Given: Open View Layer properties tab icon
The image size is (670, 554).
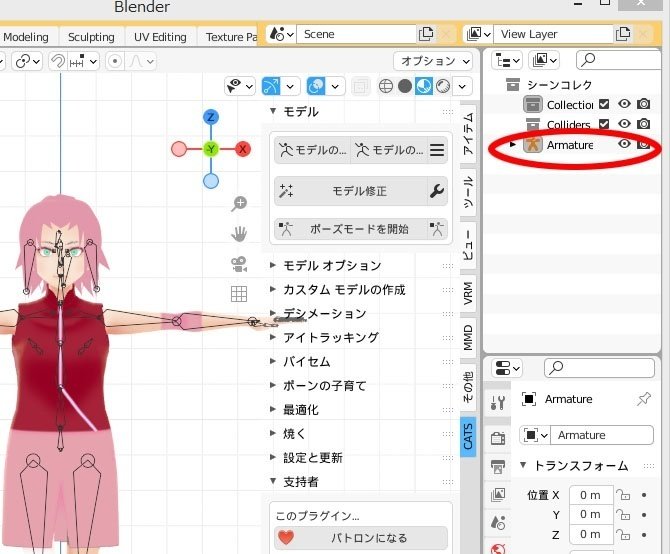Looking at the screenshot, I should click(x=497, y=495).
